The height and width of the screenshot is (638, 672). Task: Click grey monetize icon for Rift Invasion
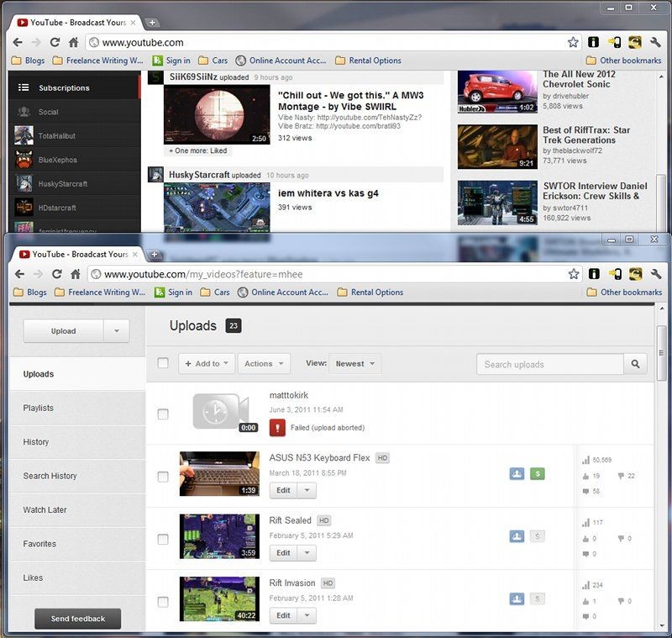pos(538,599)
